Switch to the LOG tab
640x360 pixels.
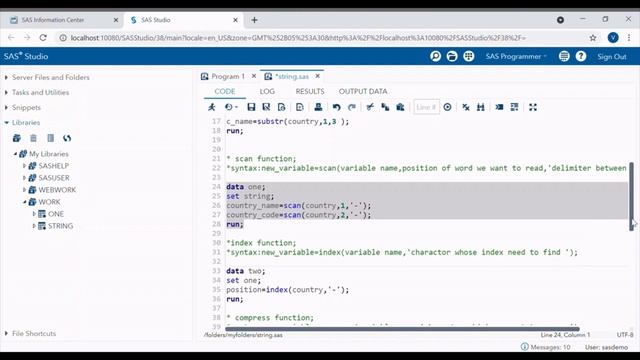[x=267, y=91]
